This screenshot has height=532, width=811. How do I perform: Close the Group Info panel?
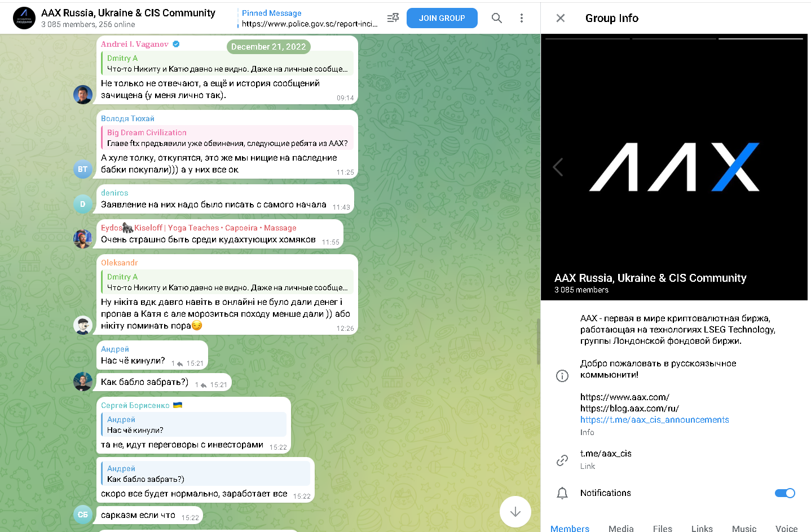[560, 18]
